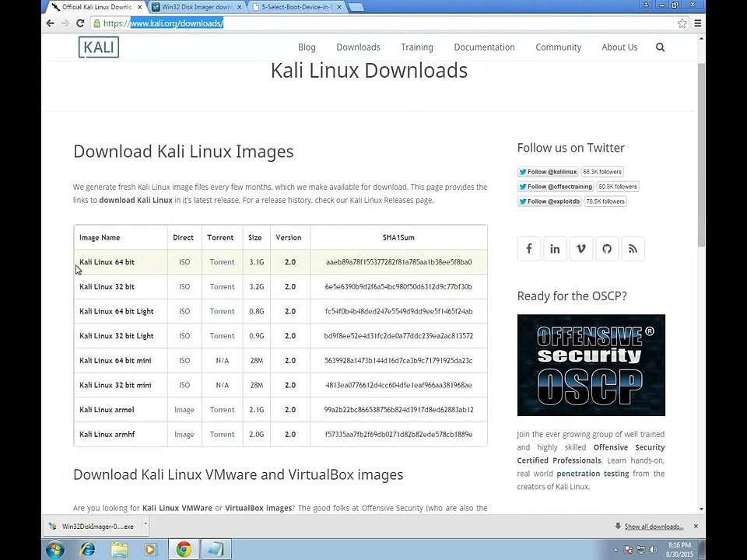This screenshot has width=747, height=560.
Task: Download Kali Linux 32 bit Torrent
Action: click(222, 287)
